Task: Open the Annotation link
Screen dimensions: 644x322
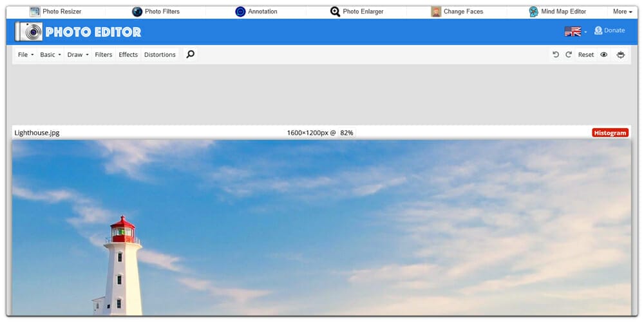Action: pyautogui.click(x=263, y=12)
